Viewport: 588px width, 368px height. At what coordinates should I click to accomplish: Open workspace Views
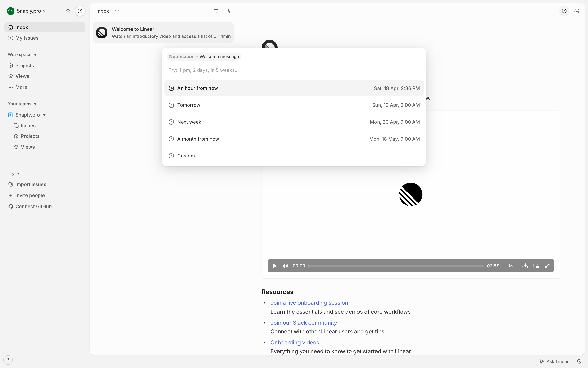[45, 76]
